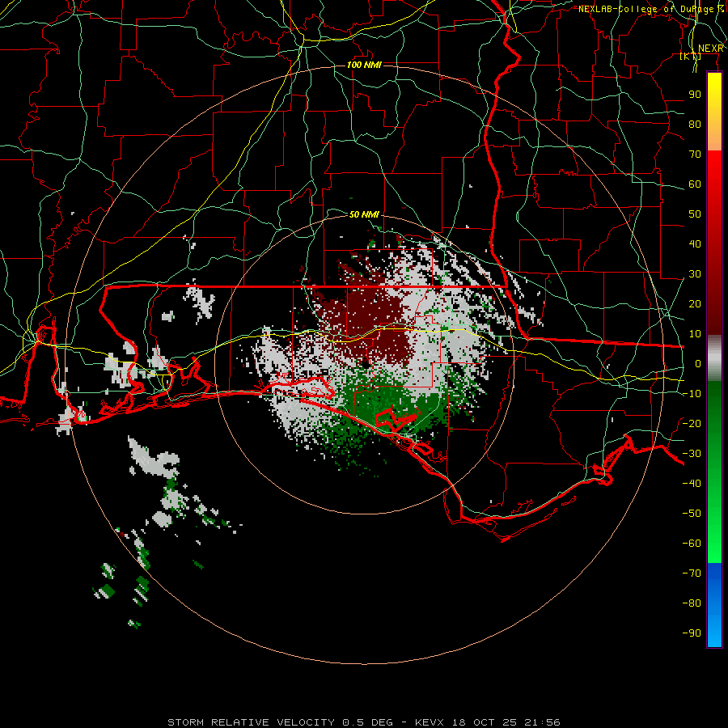
Task: Click the 40 value on velocity scale
Action: pyautogui.click(x=695, y=243)
